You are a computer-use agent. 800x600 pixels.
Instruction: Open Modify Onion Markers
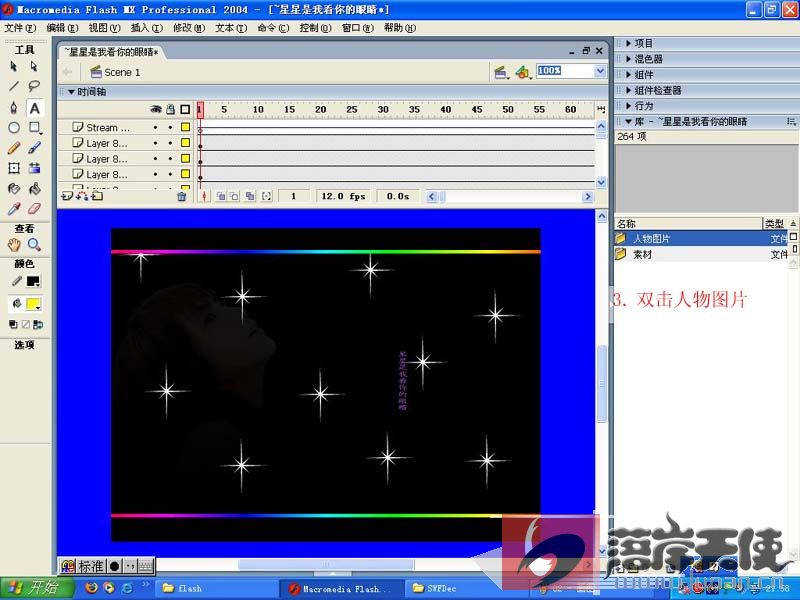tap(266, 196)
